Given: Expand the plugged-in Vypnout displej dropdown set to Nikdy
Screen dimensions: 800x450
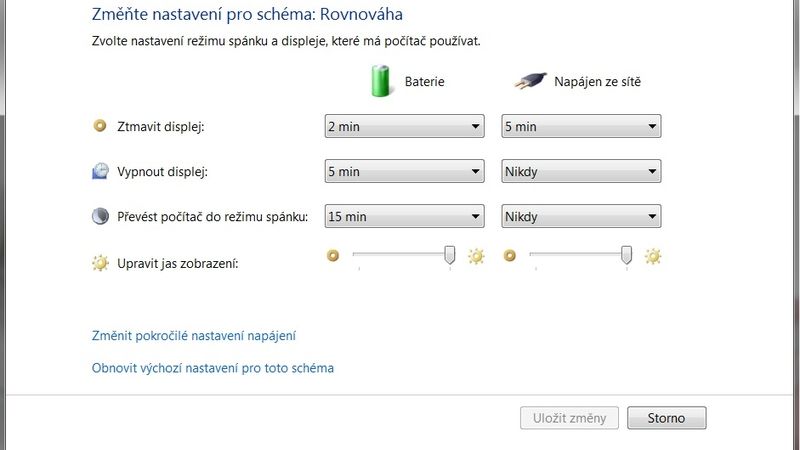Looking at the screenshot, I should tap(581, 171).
